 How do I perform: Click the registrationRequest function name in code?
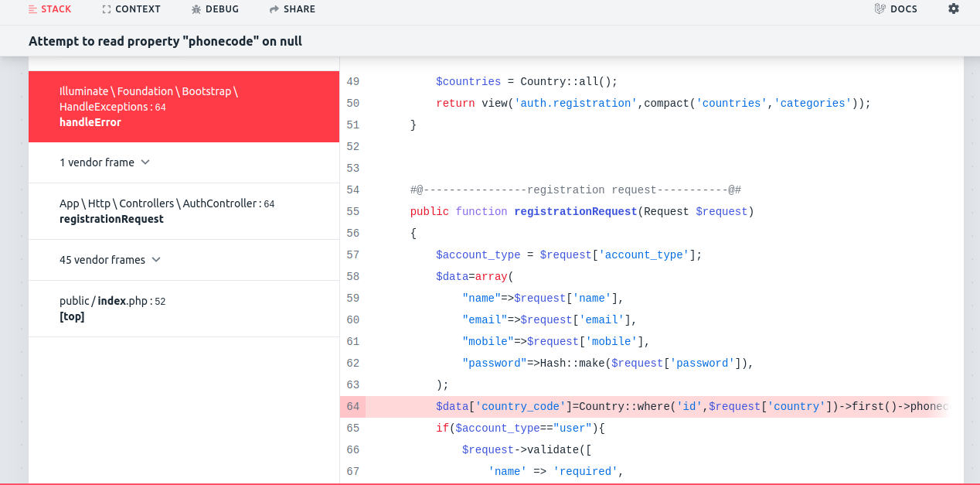coord(575,212)
